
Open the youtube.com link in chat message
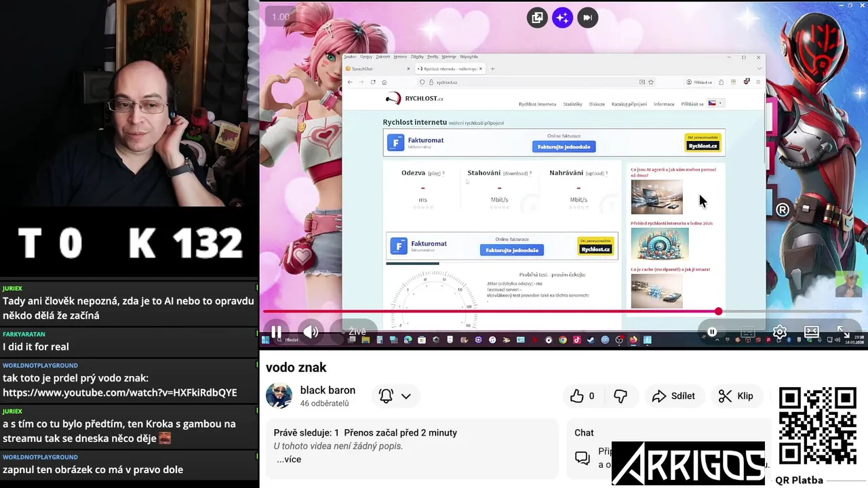pos(120,392)
